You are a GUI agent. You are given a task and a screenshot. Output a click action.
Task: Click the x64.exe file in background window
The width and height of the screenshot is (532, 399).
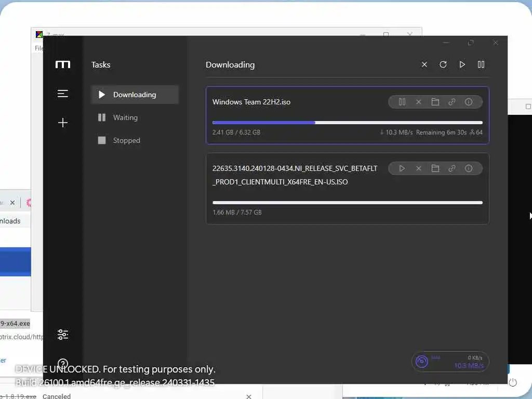tap(15, 323)
